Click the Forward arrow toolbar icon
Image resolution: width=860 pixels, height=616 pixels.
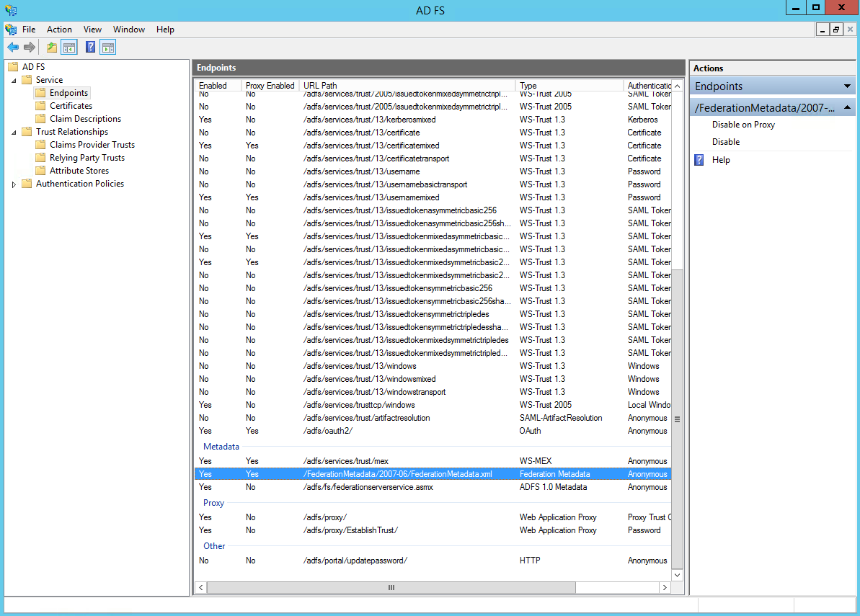coord(30,48)
